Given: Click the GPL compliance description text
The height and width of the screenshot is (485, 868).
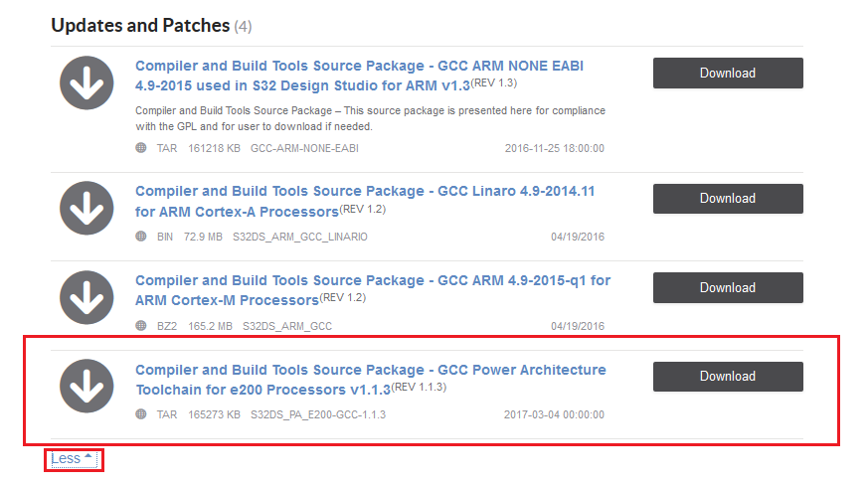Looking at the screenshot, I should coord(370,118).
